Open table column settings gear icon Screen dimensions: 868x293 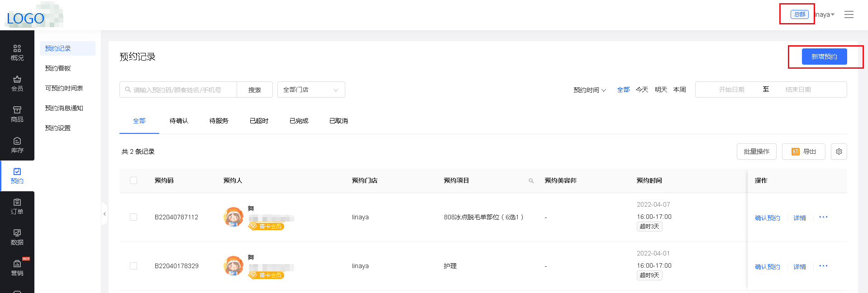tap(839, 151)
